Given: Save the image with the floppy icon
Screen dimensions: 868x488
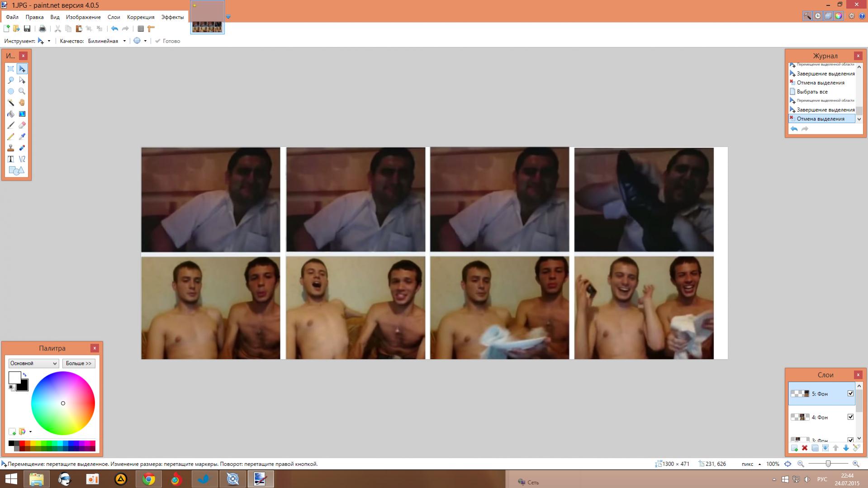Looking at the screenshot, I should (x=27, y=28).
